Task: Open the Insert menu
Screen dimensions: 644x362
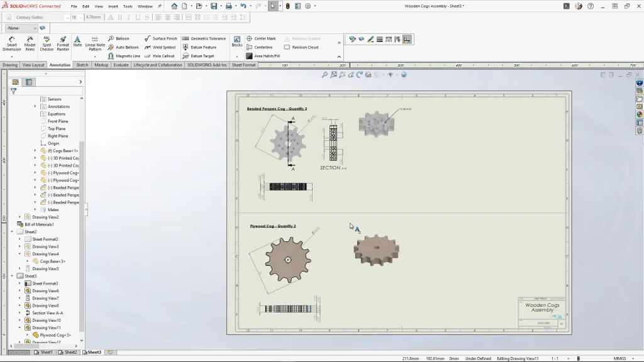Action: coord(113,6)
